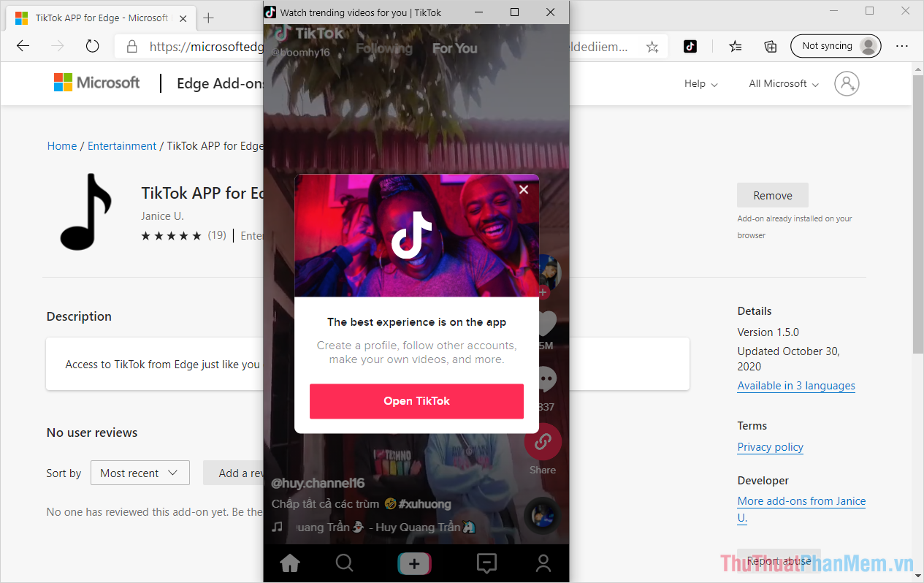The image size is (924, 583).
Task: Switch to the For You tab
Action: [454, 48]
